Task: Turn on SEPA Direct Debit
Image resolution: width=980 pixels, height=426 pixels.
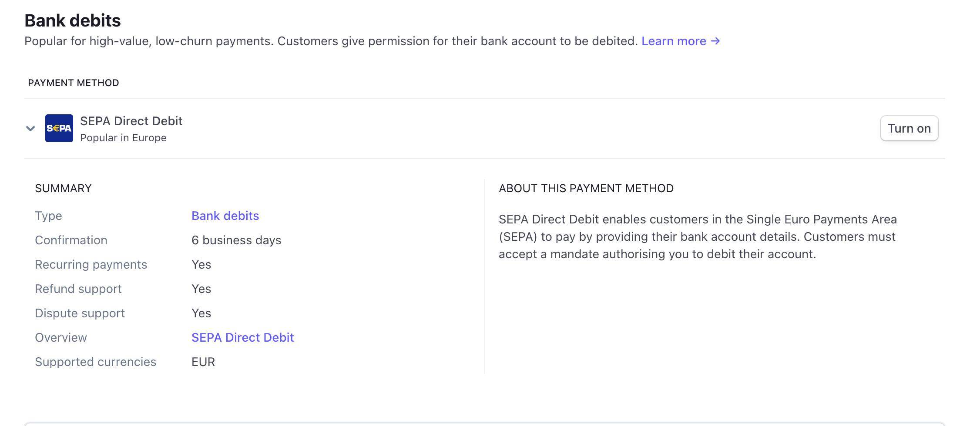Action: tap(909, 128)
